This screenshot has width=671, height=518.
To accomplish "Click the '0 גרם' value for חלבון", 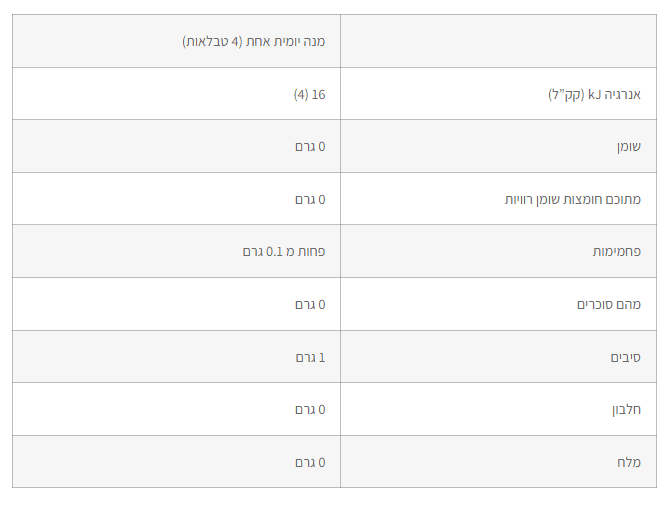I will [310, 410].
